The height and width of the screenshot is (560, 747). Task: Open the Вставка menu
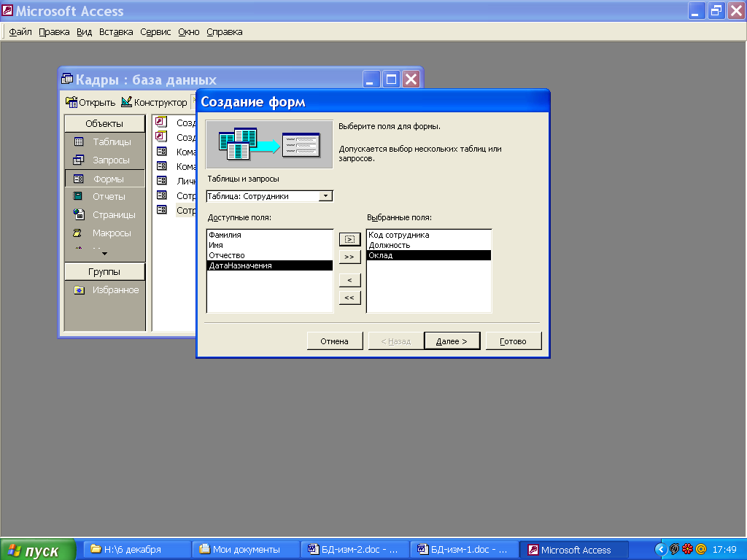coord(116,32)
